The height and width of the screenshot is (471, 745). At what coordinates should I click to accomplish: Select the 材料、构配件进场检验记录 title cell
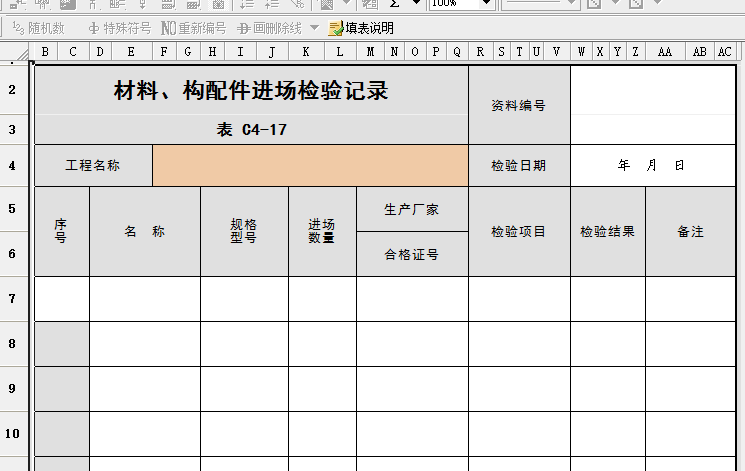click(x=251, y=92)
